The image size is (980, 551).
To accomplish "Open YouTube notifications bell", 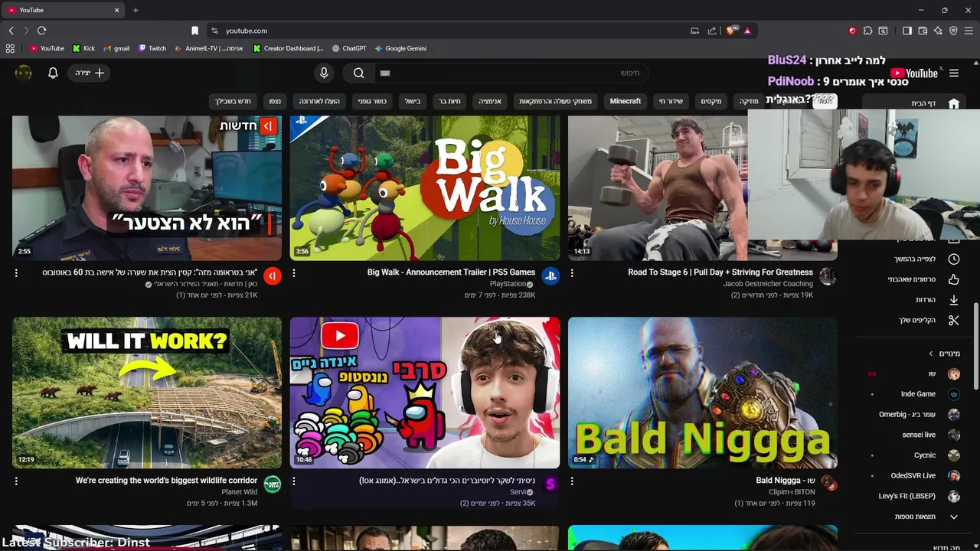I will 53,73.
